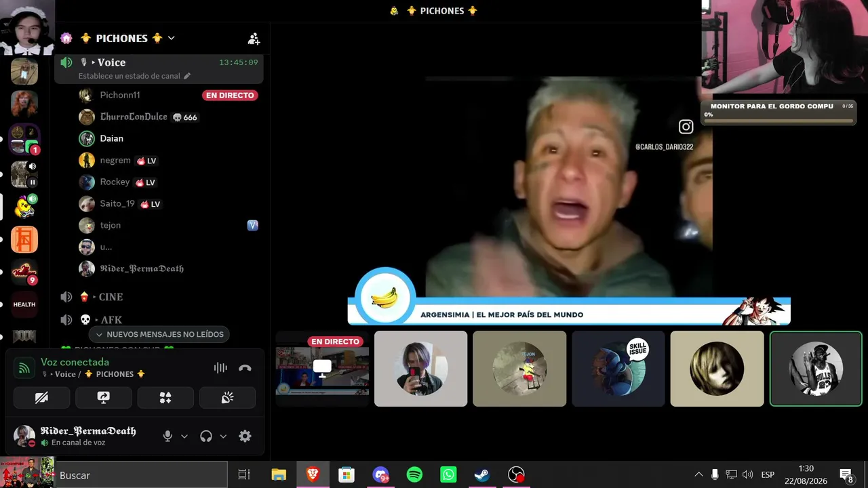The width and height of the screenshot is (868, 488).
Task: Show hidden system tray icons
Action: [698, 474]
